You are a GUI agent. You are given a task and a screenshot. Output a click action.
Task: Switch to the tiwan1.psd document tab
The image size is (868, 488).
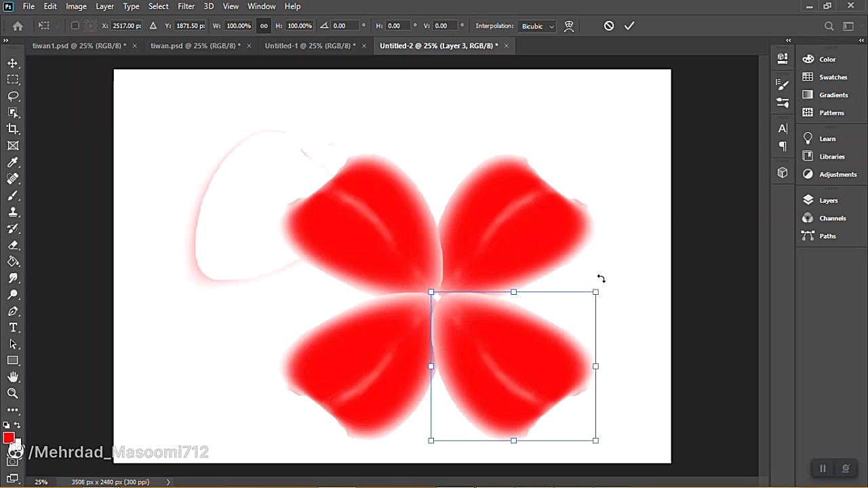(x=79, y=45)
